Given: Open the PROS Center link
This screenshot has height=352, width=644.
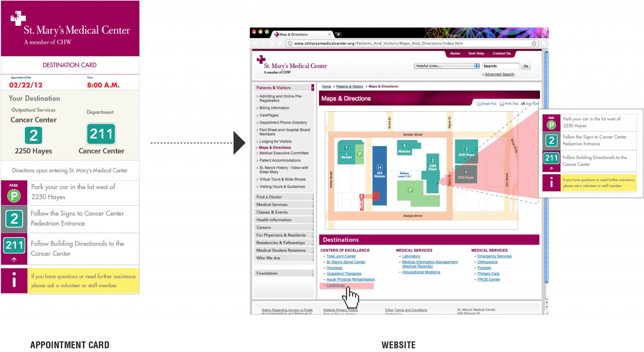Looking at the screenshot, I should coord(488,280).
